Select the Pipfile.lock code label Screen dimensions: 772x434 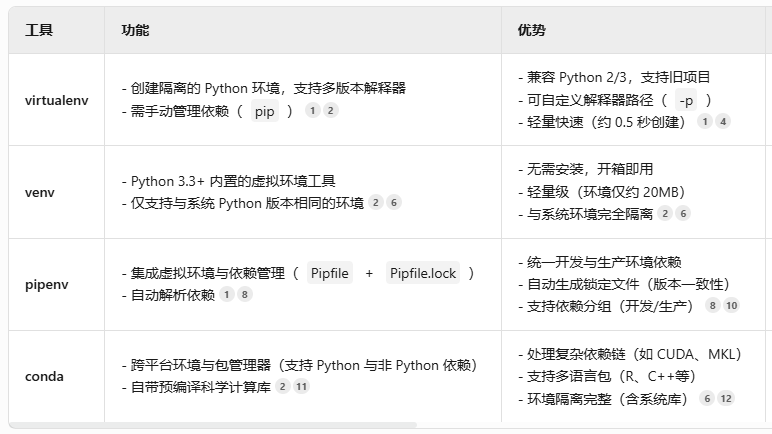point(423,273)
